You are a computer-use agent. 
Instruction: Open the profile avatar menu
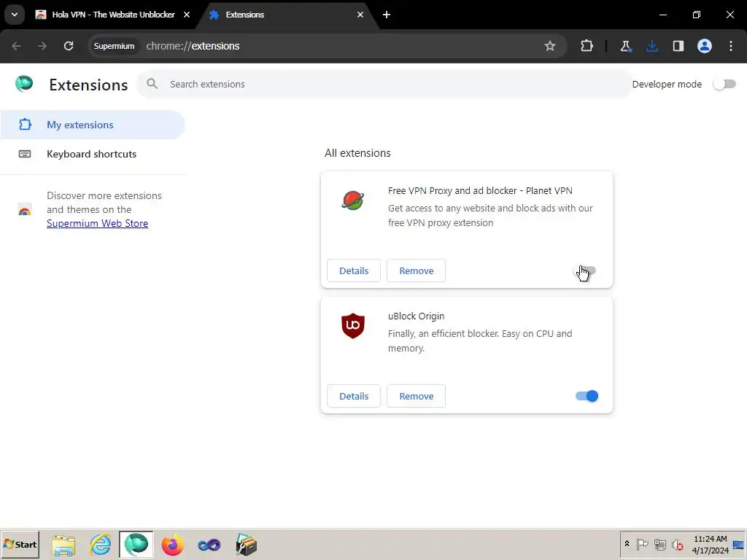point(705,46)
